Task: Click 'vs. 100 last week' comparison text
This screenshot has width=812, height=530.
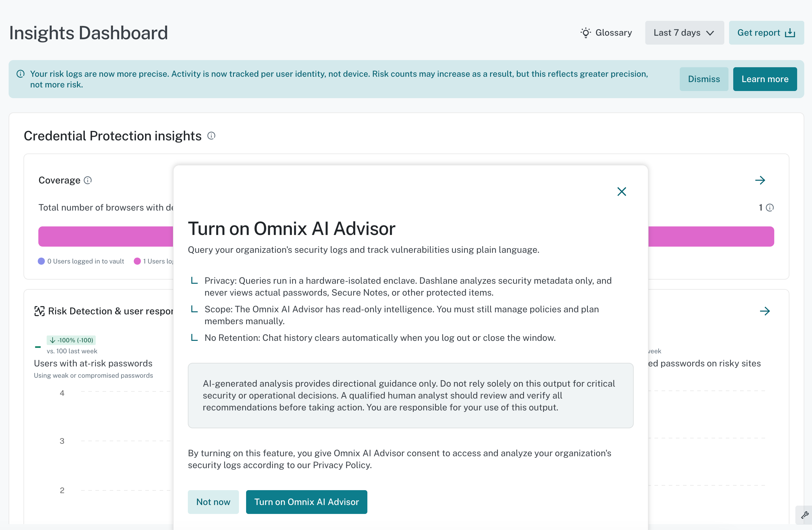Action: [72, 351]
